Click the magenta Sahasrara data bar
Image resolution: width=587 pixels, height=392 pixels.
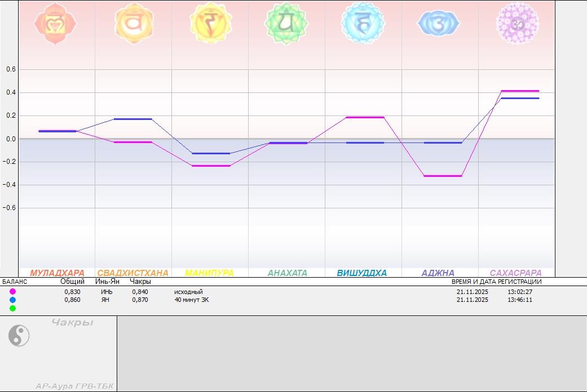click(x=520, y=91)
